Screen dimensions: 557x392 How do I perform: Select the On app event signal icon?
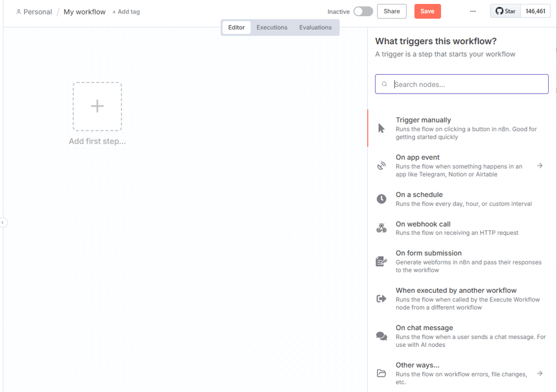point(381,165)
